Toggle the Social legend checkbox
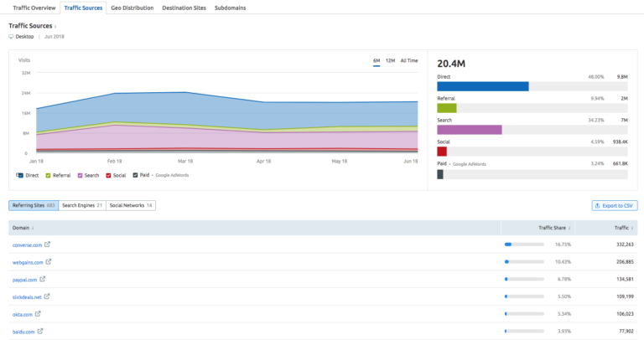Image resolution: width=644 pixels, height=340 pixels. click(x=108, y=176)
